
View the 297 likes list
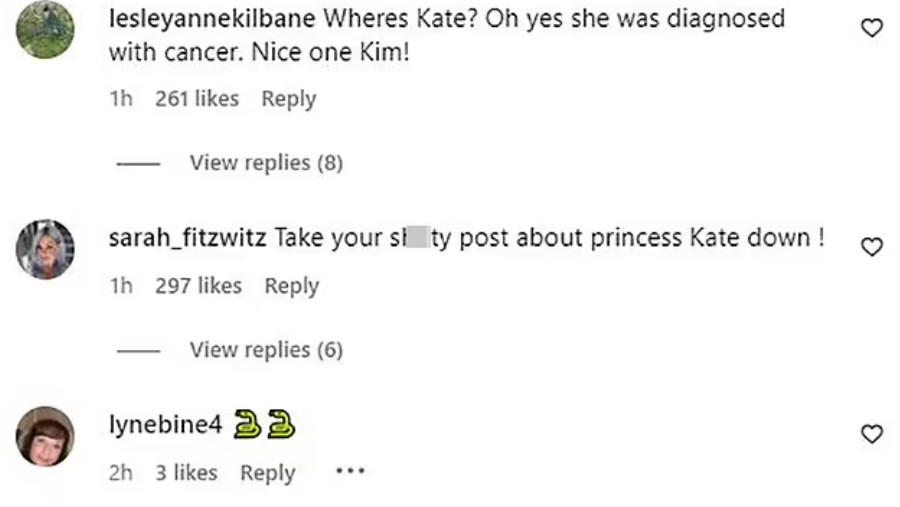coord(198,286)
